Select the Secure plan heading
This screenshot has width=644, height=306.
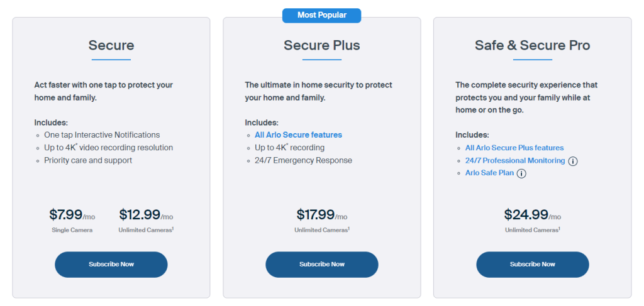pos(111,45)
